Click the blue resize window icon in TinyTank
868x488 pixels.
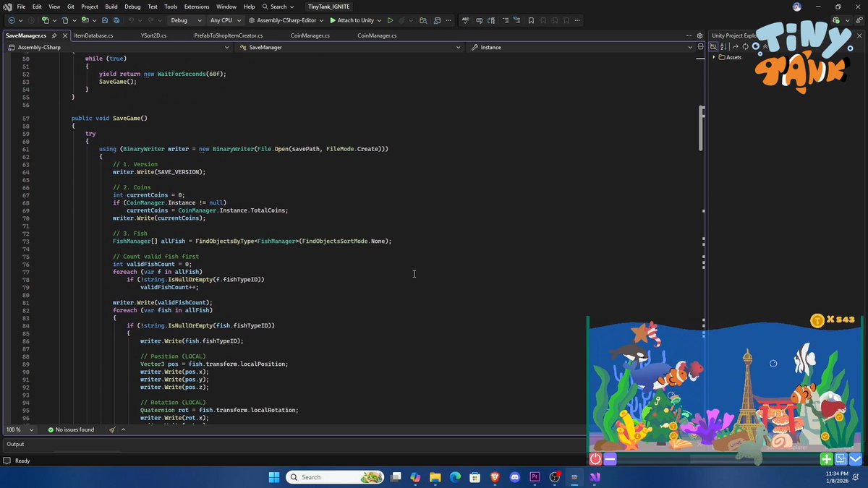point(841,458)
